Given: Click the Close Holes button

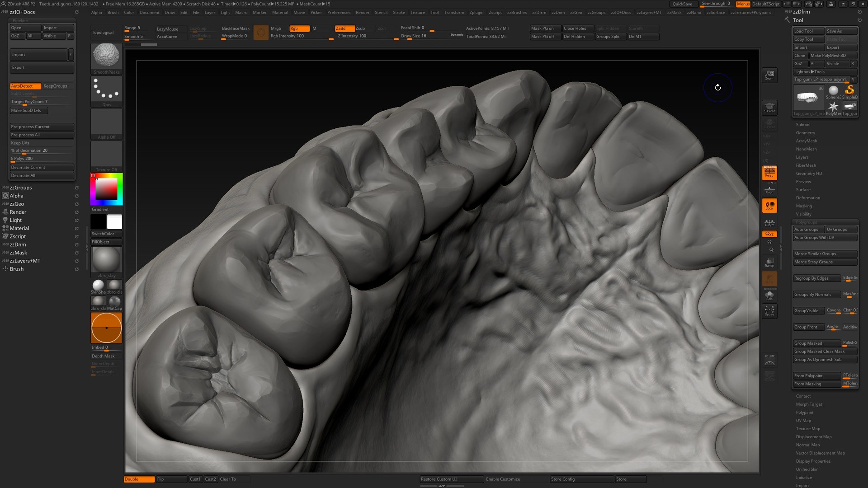Looking at the screenshot, I should (x=578, y=28).
